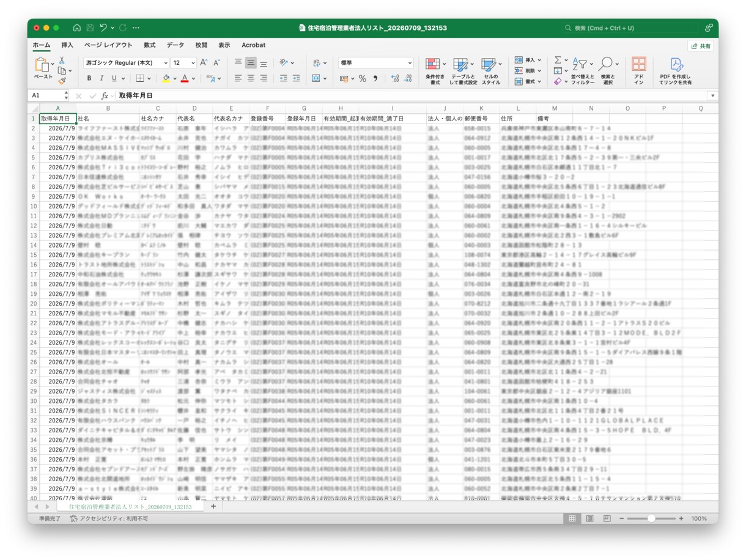746x560 pixels.
Task: Decrease indent in the alignment group
Action: [284, 78]
